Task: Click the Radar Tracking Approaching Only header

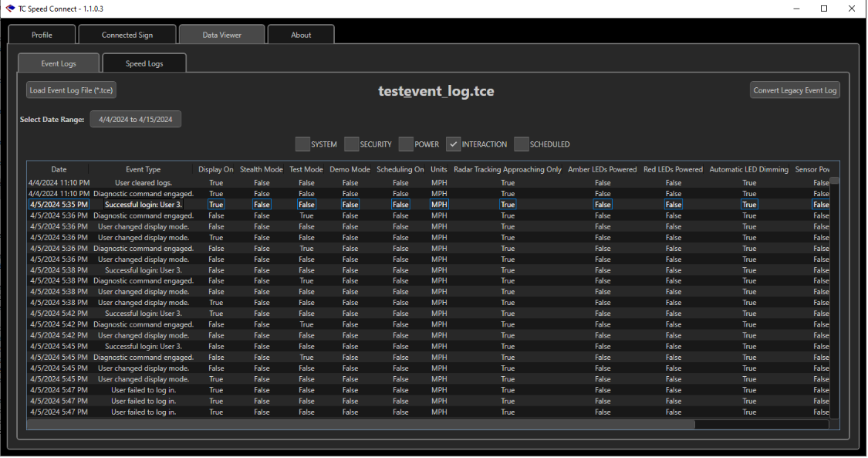Action: click(x=507, y=169)
